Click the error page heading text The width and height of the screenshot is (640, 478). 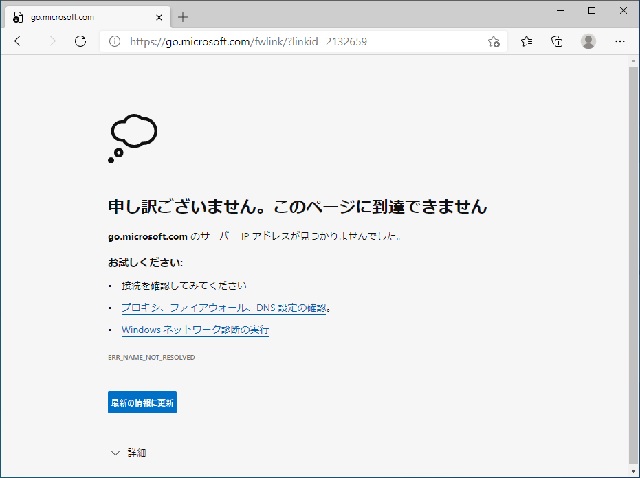point(298,207)
